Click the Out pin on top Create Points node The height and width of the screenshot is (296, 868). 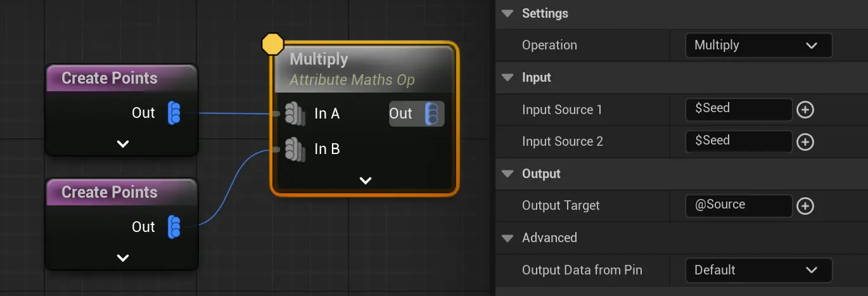174,113
